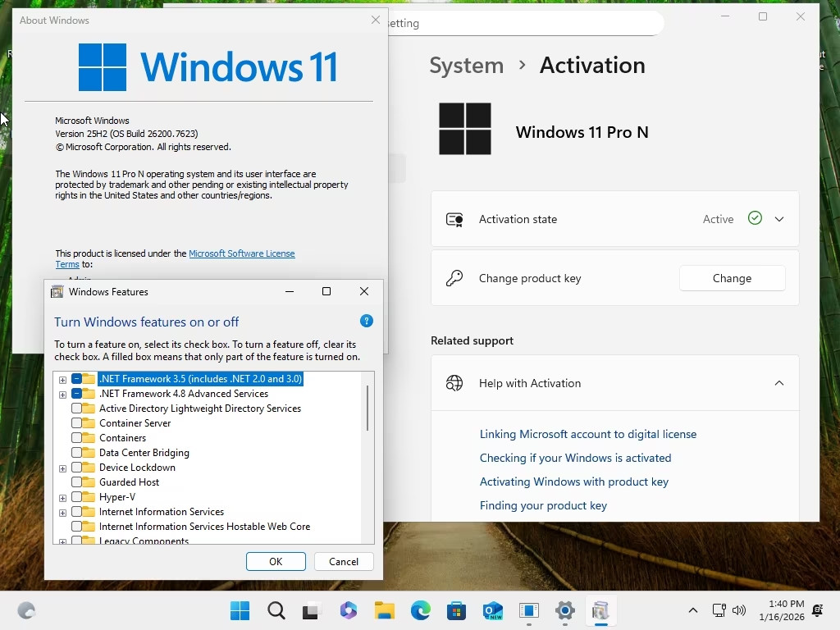Check the Container Server feature box
Screen dimensions: 840x630
tap(76, 423)
